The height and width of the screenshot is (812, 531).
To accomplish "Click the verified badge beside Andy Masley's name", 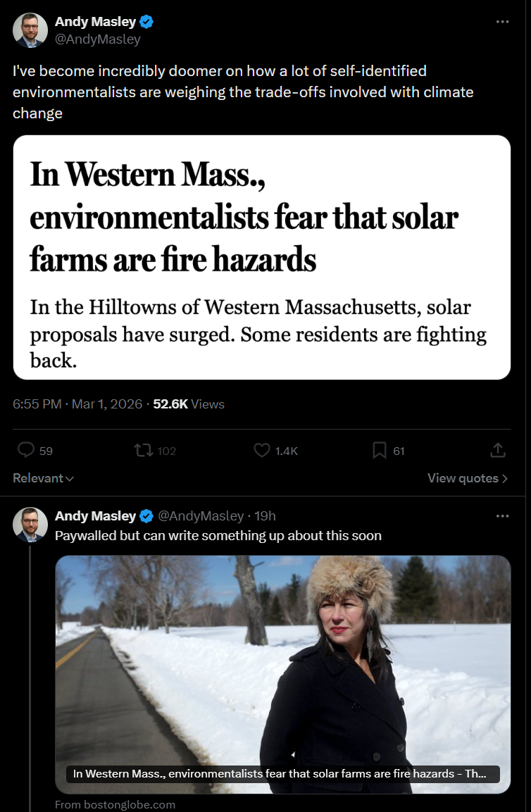I will (x=147, y=22).
